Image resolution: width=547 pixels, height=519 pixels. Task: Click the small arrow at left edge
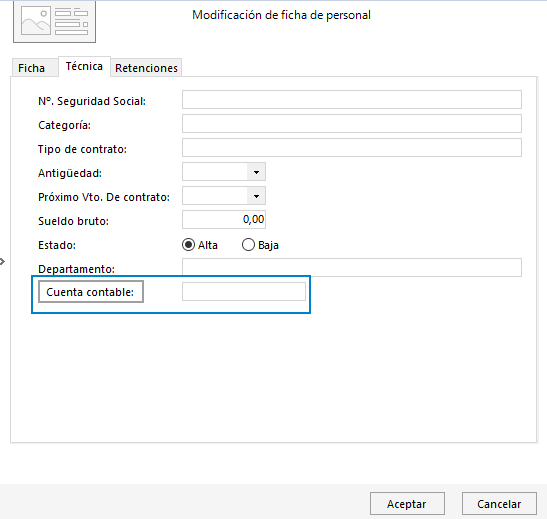[2, 261]
